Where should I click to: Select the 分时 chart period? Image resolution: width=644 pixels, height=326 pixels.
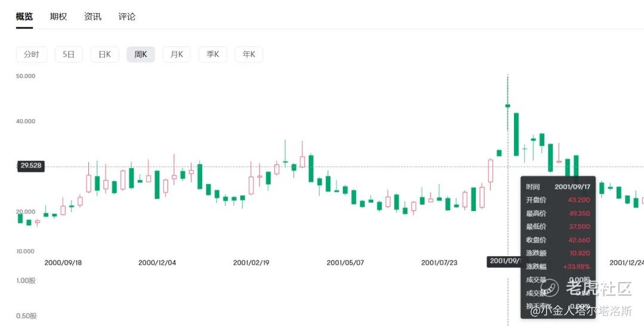point(32,54)
